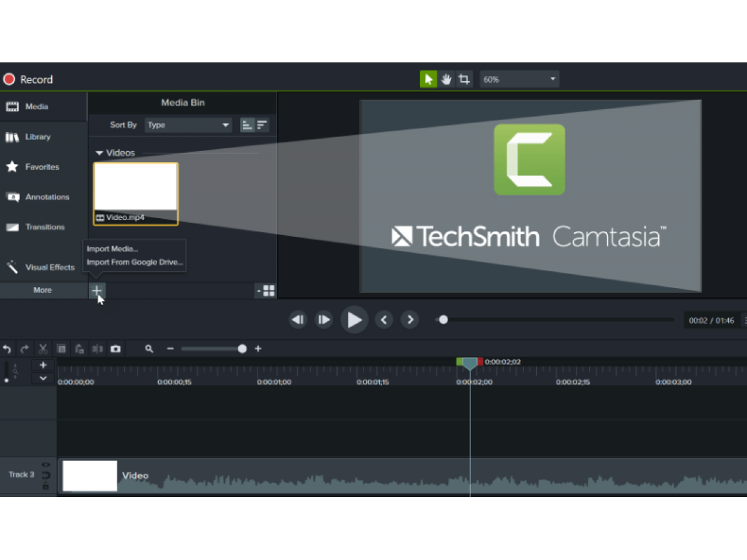The width and height of the screenshot is (747, 560).
Task: Click the Copy icon in timeline toolbar
Action: click(x=61, y=349)
